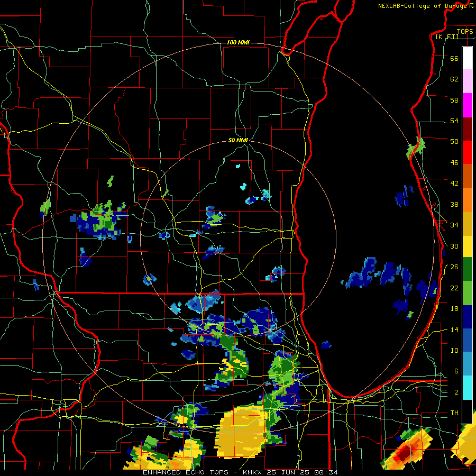Viewport: 476px width, 476px height.
Task: Click the legend value '6'
Action: point(456,371)
